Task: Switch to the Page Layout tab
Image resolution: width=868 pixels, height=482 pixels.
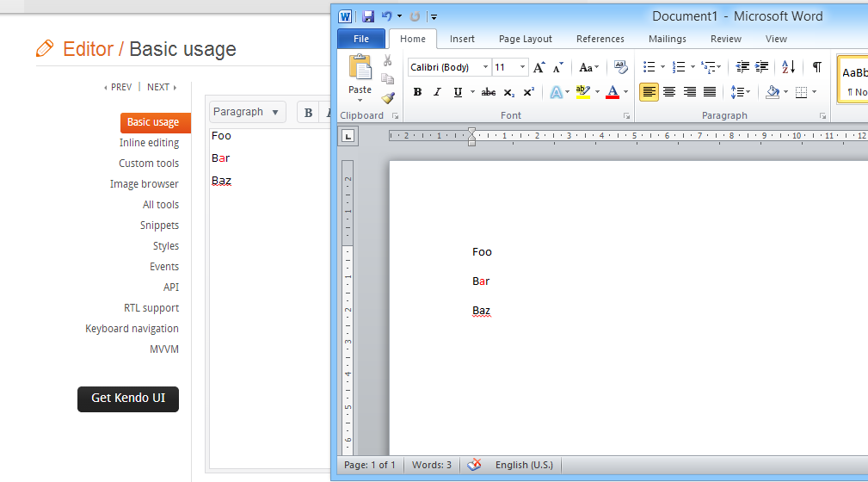Action: coord(526,39)
